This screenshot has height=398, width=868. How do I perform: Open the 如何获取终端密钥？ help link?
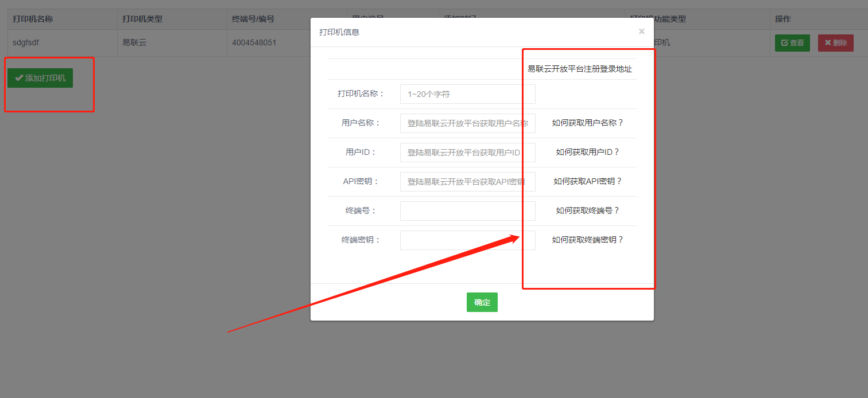click(587, 240)
